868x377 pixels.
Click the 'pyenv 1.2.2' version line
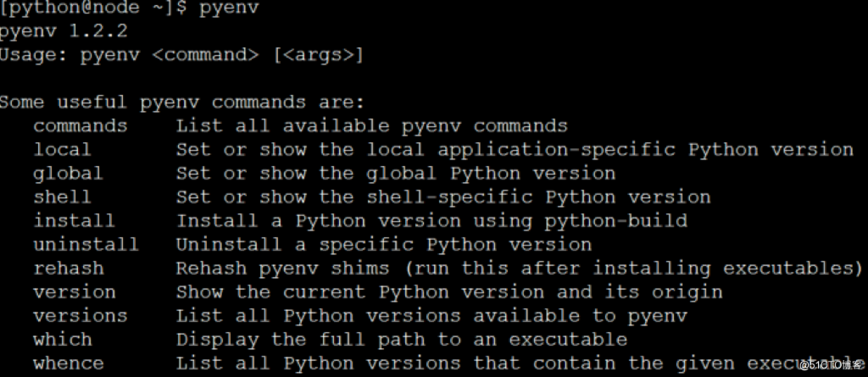(x=64, y=31)
